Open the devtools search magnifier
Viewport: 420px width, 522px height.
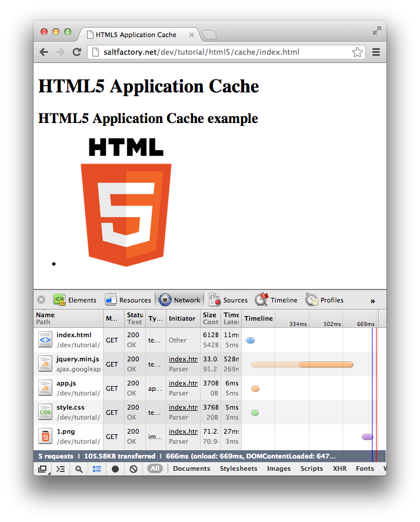(x=79, y=468)
